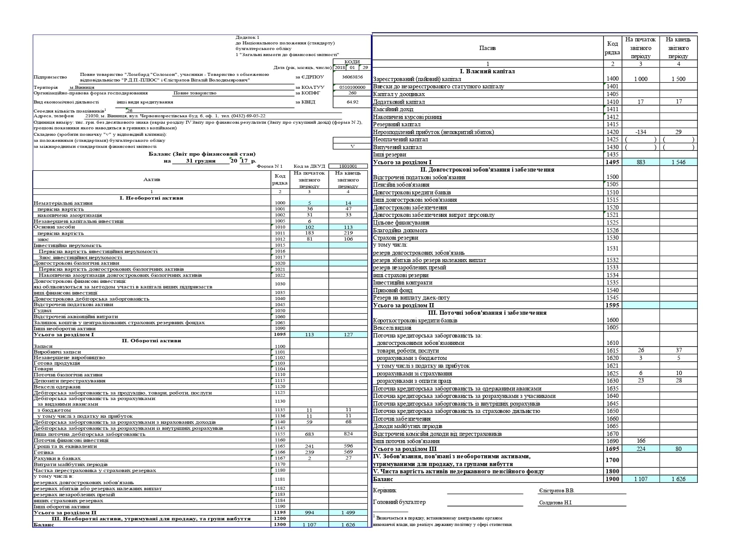Click the signer name Солдатова Н.І.
This screenshot has width=756, height=535.
click(556, 503)
